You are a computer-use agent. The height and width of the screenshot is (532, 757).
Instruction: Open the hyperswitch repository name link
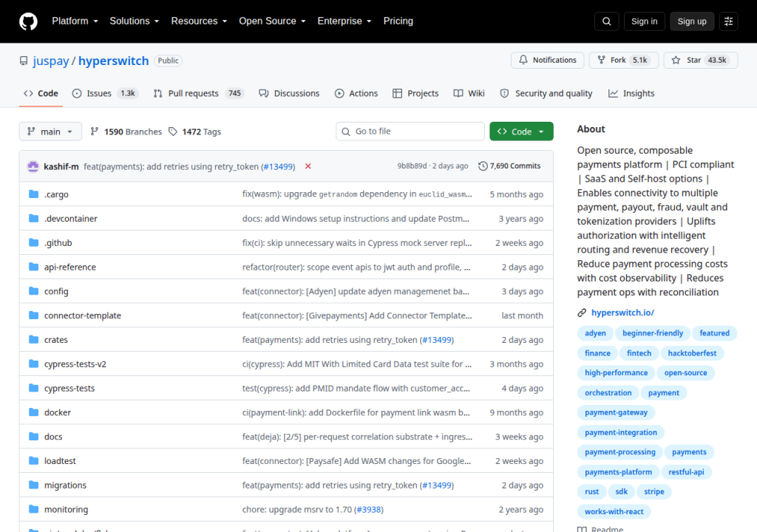pyautogui.click(x=113, y=61)
